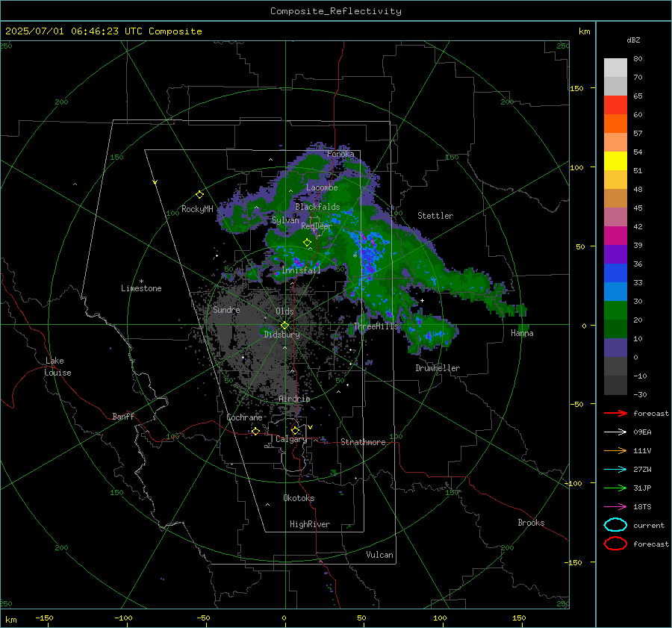Click the cyan 27ZW arrow icon

click(615, 470)
